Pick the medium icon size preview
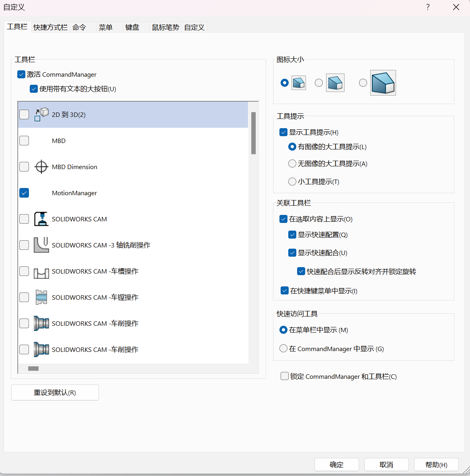This screenshot has width=470, height=476. [335, 83]
